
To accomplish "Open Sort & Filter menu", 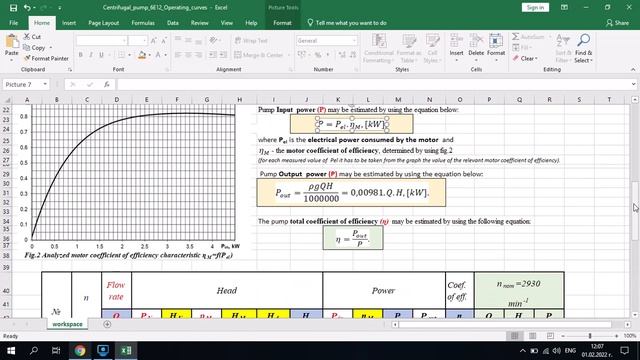I will point(563,49).
